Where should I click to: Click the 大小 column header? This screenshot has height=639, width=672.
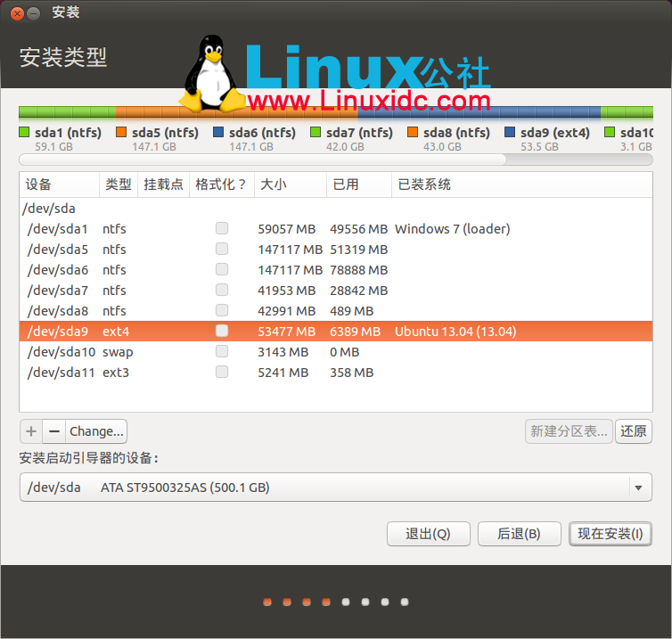[291, 184]
